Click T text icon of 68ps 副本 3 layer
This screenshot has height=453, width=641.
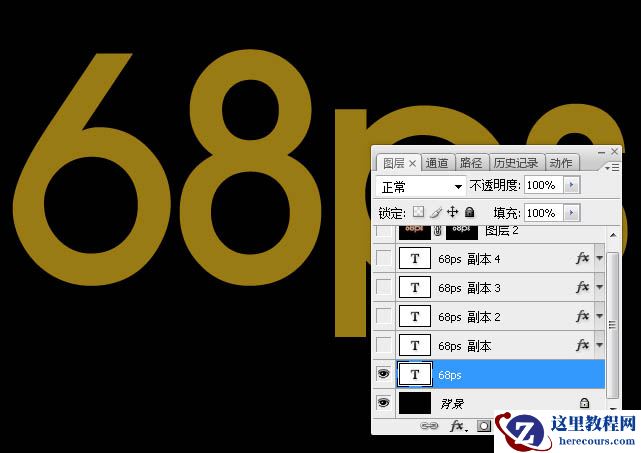coord(415,287)
